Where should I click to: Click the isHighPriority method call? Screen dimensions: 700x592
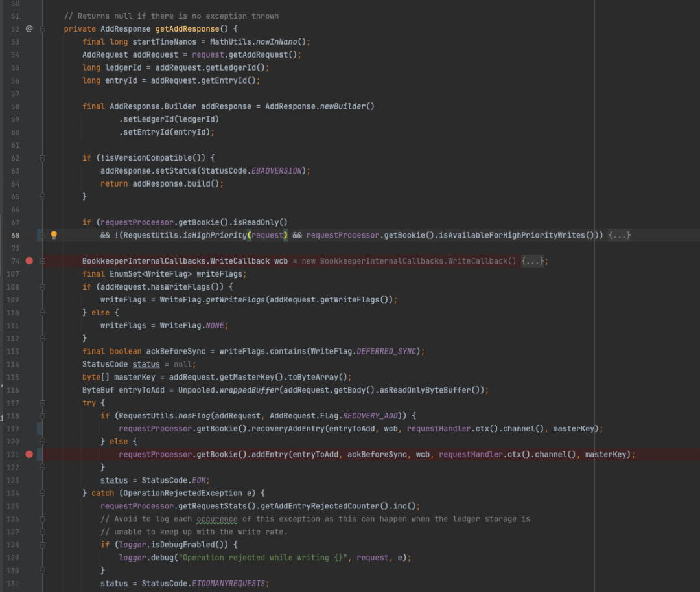[215, 235]
